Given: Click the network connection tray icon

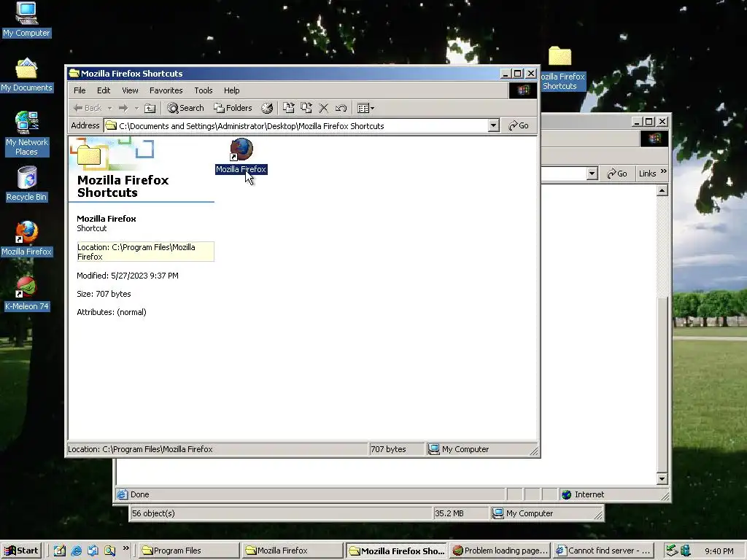Looking at the screenshot, I should click(x=672, y=551).
